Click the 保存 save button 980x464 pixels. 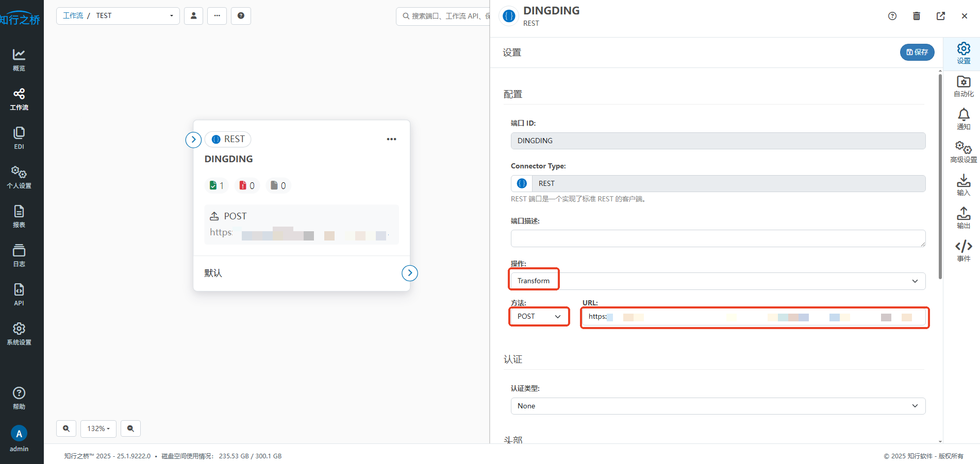[x=917, y=52]
